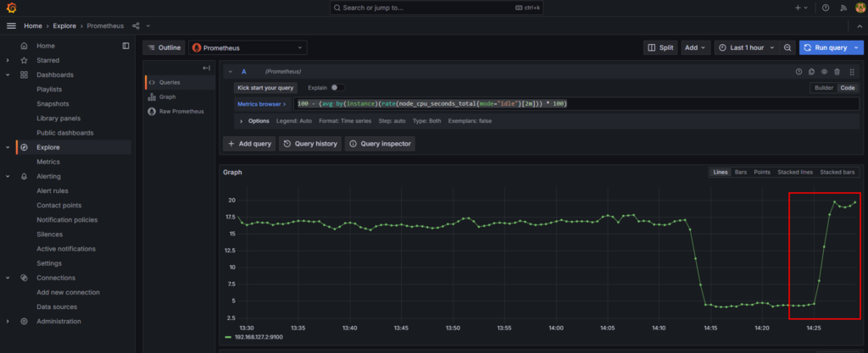Duplicate query A using copy icon
The width and height of the screenshot is (868, 353).
pos(811,72)
